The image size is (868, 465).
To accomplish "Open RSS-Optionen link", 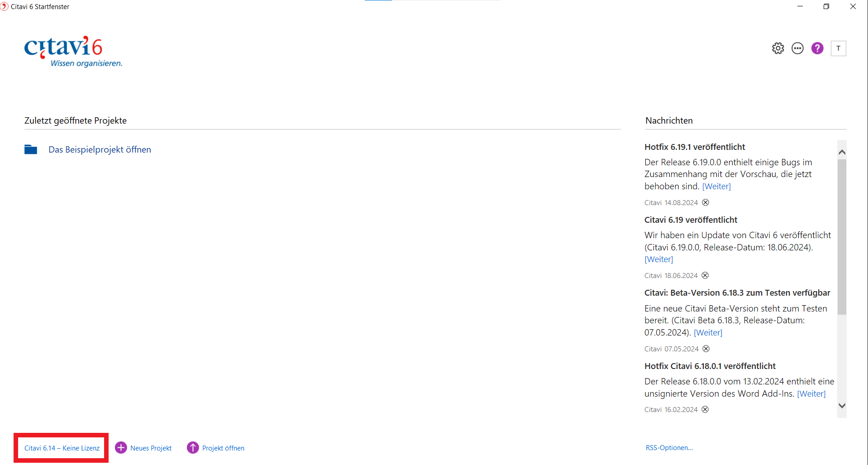I will [669, 448].
